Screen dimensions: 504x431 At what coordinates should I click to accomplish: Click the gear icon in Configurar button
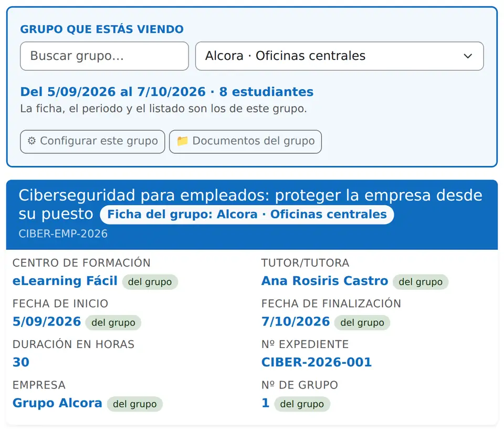point(31,141)
